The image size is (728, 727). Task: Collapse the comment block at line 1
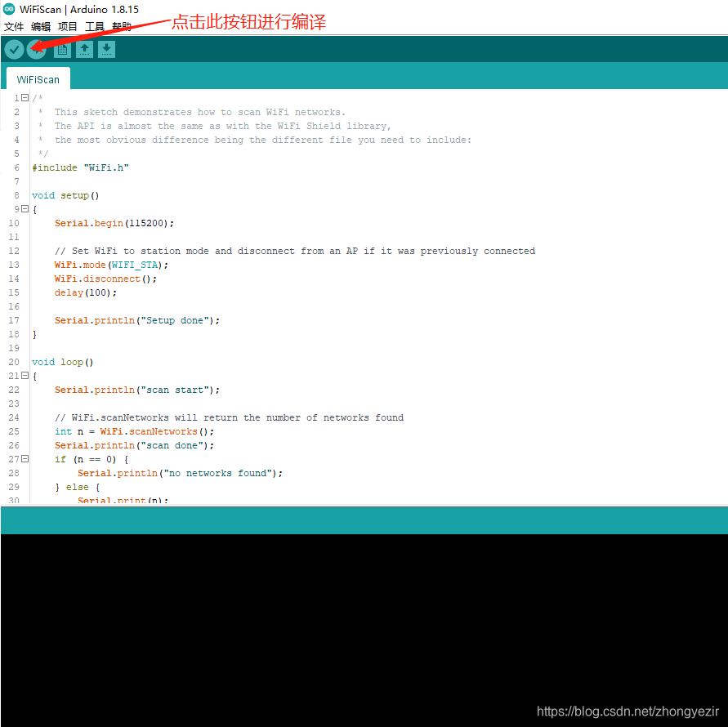pyautogui.click(x=25, y=98)
